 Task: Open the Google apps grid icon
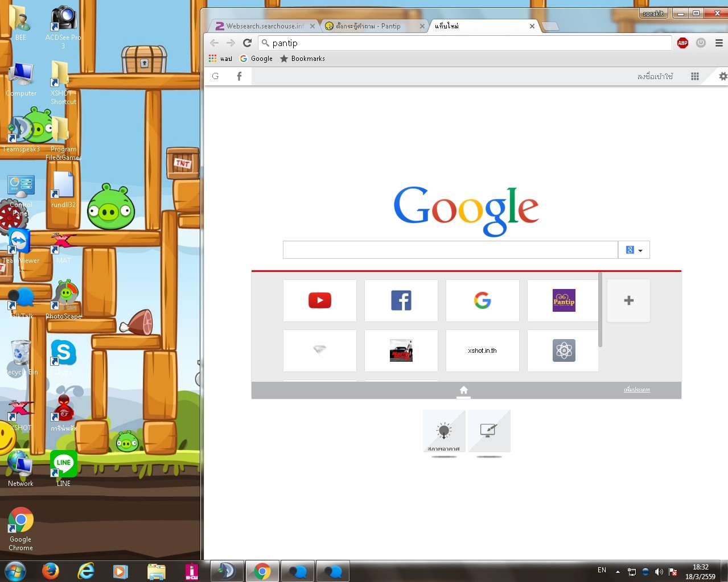(695, 76)
